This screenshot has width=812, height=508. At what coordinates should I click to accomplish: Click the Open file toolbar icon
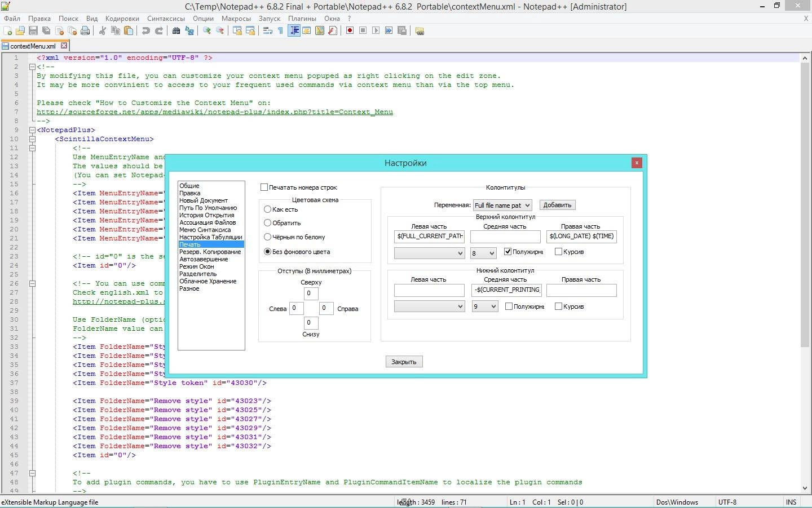pos(20,30)
